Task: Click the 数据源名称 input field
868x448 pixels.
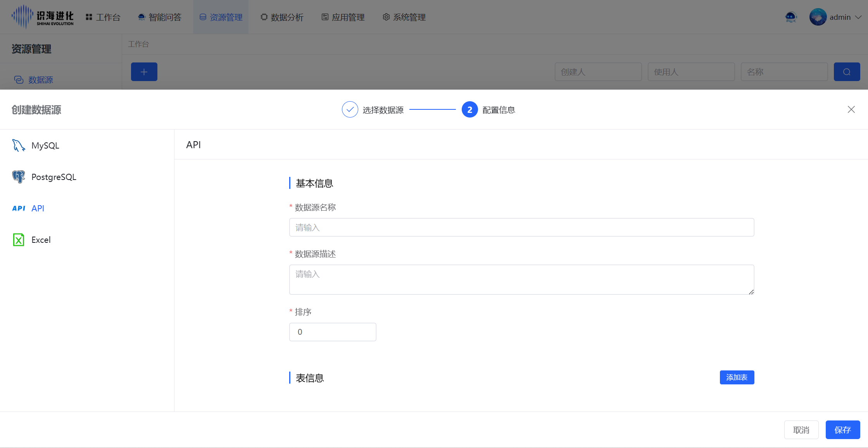Action: click(x=522, y=227)
